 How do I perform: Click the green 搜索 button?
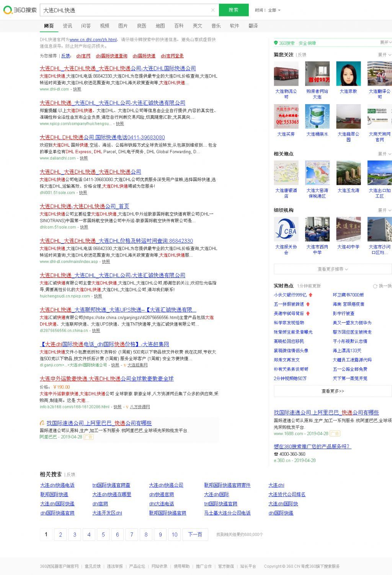point(234,10)
